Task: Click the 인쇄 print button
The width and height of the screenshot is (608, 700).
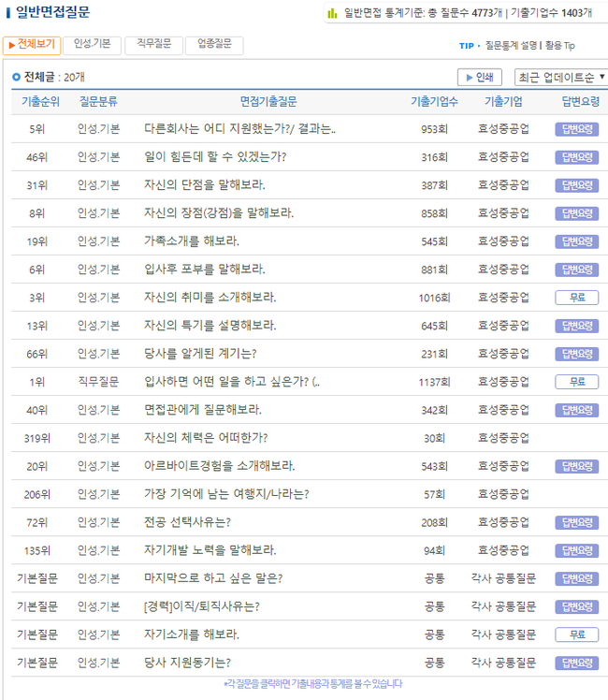Action: click(x=479, y=77)
